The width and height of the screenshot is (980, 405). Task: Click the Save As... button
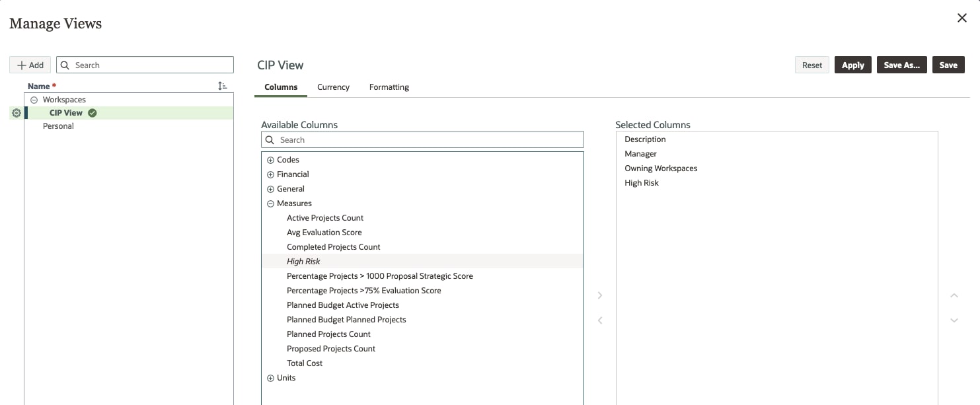pos(901,65)
